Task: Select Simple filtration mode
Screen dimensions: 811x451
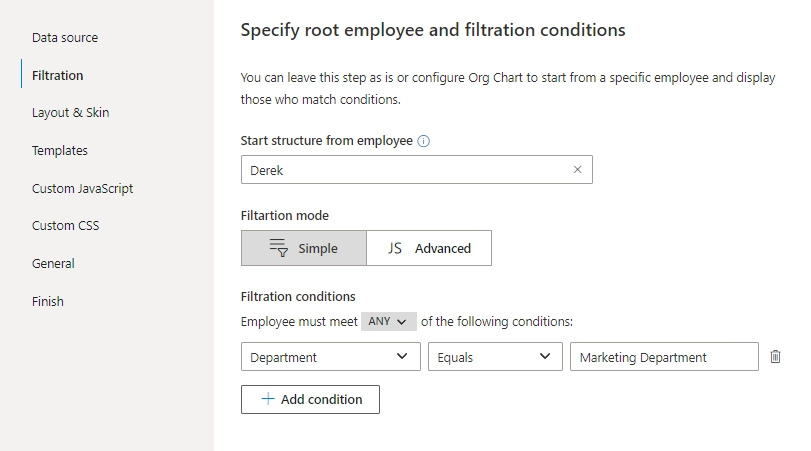Action: point(304,248)
